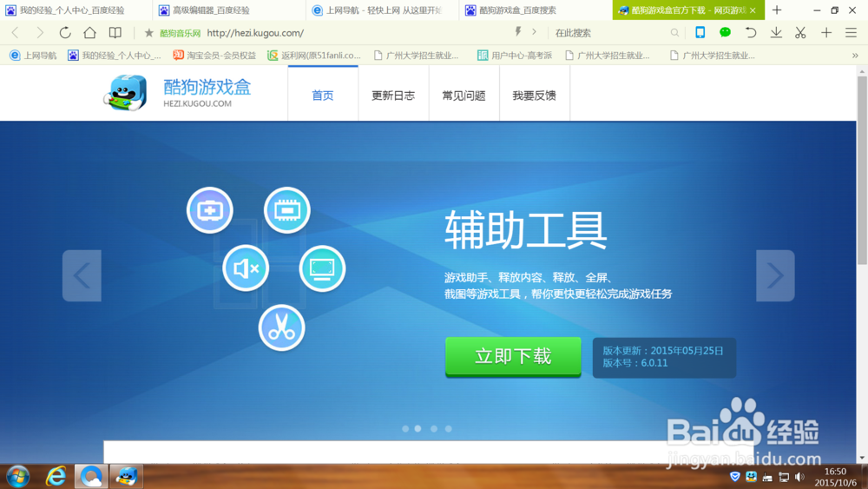Click the 立即下载 download button
Image resolution: width=868 pixels, height=489 pixels.
[513, 357]
